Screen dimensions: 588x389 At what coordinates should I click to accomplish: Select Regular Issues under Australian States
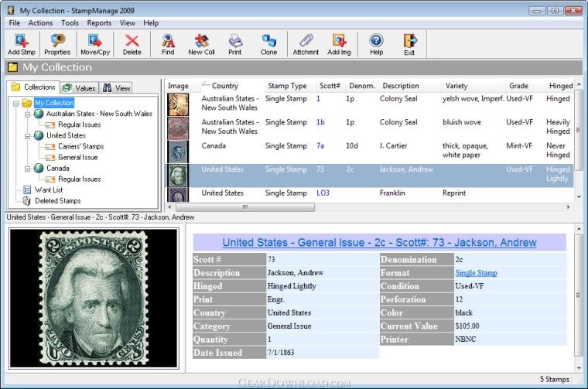[80, 125]
